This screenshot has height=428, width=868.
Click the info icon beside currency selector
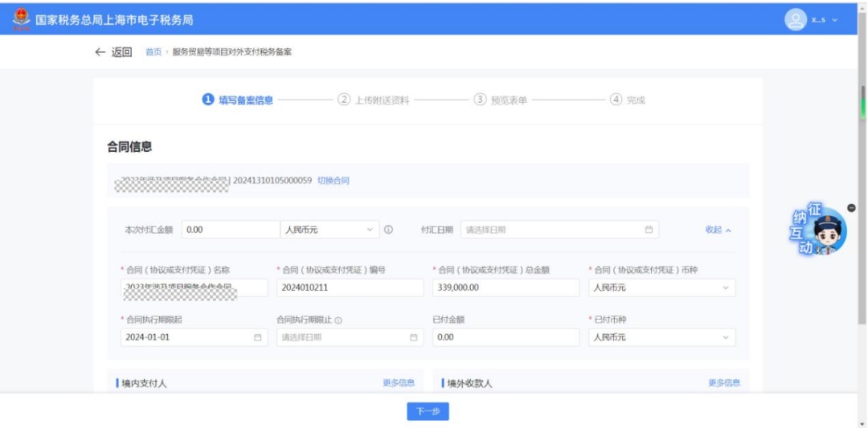(x=389, y=230)
